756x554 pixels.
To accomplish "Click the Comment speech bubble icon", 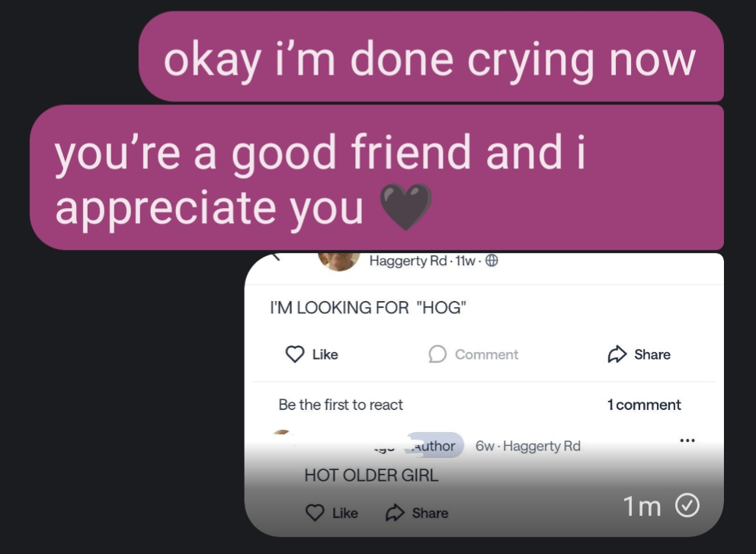I will 437,354.
